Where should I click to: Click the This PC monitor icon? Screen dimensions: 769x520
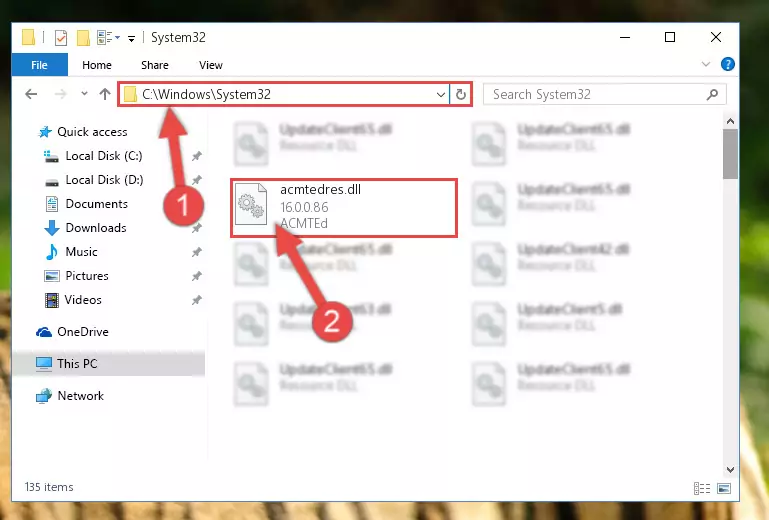coord(44,364)
